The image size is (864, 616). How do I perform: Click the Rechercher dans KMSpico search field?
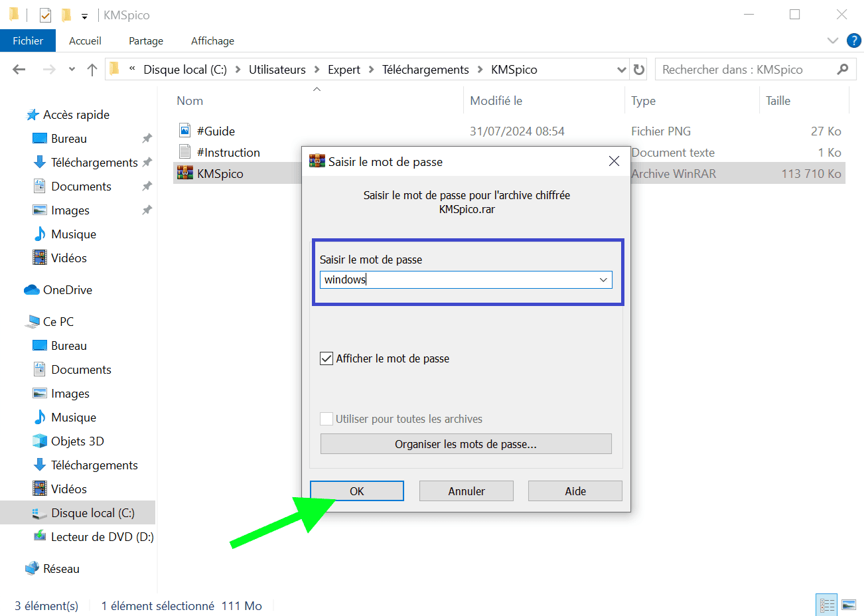[x=747, y=70]
